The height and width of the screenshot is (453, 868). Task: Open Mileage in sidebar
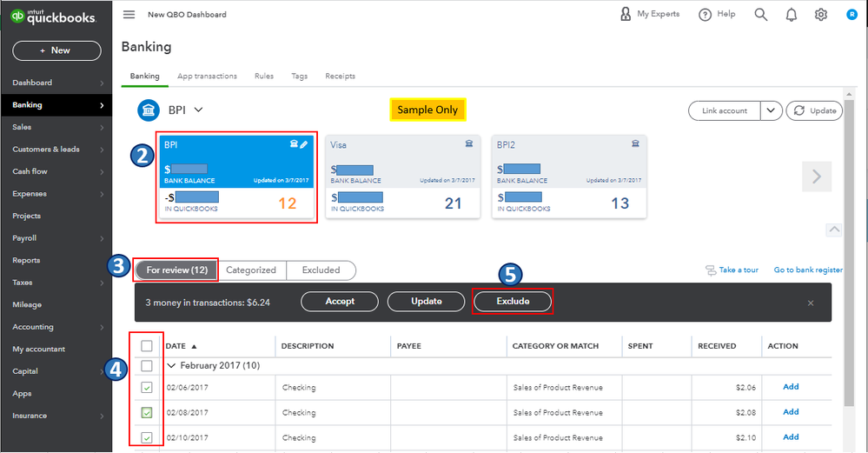[x=27, y=304]
